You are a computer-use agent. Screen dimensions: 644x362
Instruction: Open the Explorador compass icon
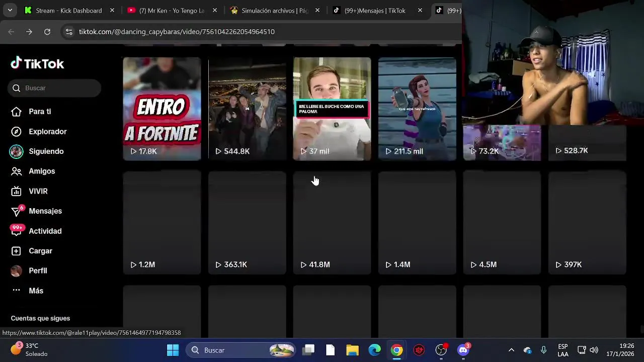click(16, 132)
